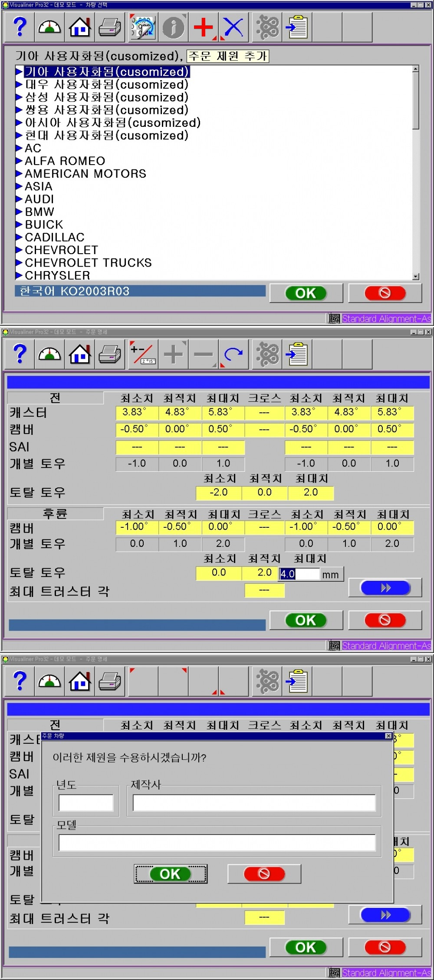Expand the BMW manufacturer entry

19,212
